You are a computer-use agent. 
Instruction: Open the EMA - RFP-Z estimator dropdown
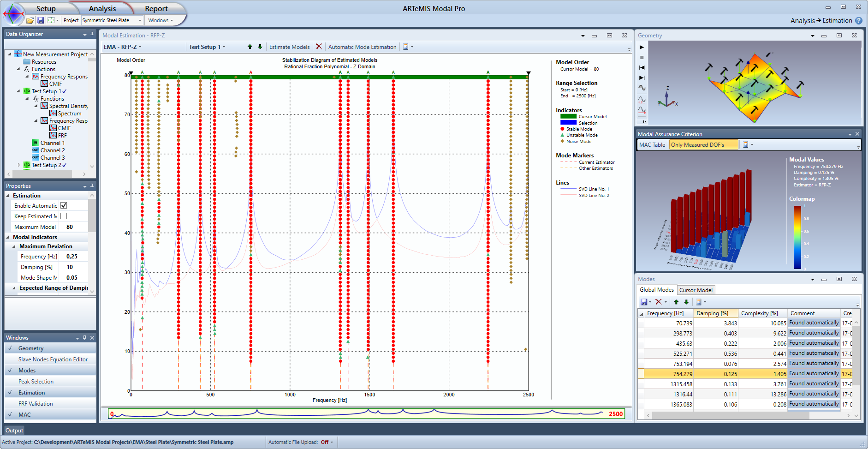pyautogui.click(x=122, y=47)
